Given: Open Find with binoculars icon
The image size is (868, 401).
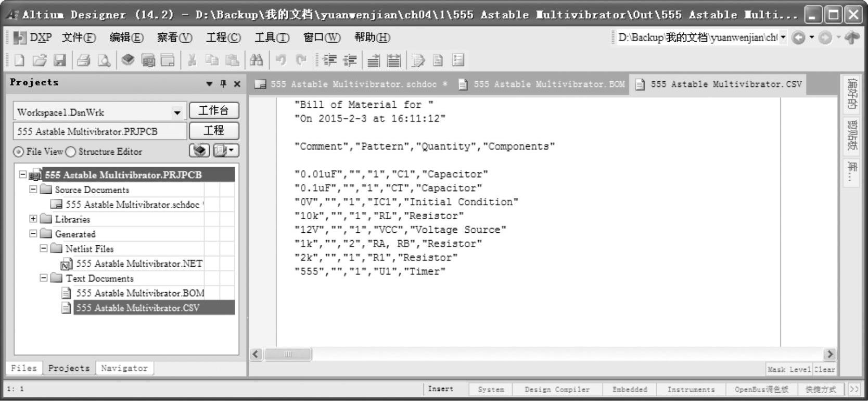Looking at the screenshot, I should point(256,60).
